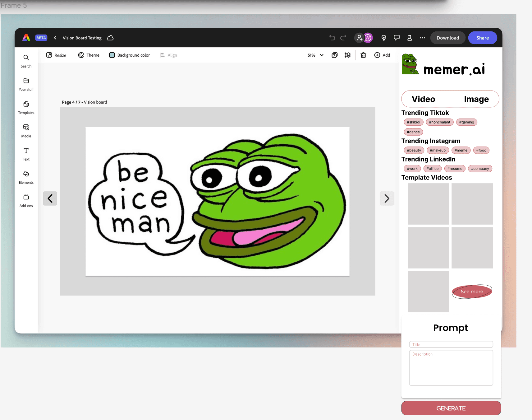The height and width of the screenshot is (420, 532).
Task: Delete the page using the trash icon
Action: click(x=363, y=55)
